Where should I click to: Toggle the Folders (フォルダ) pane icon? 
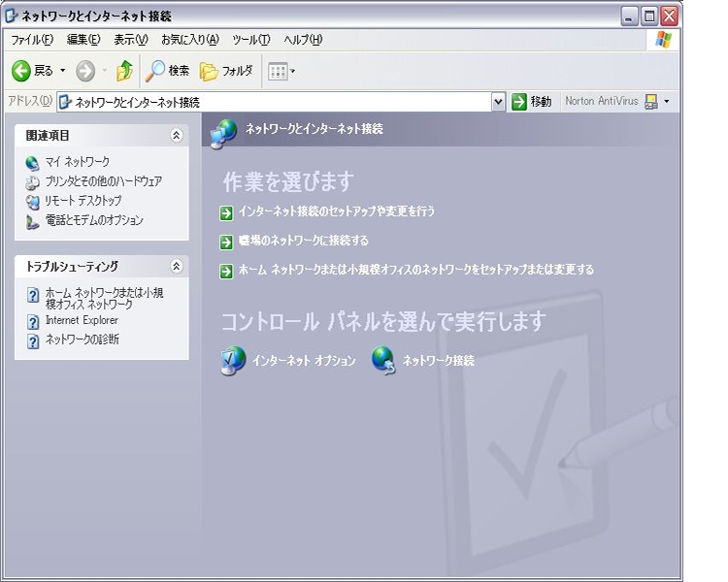[x=209, y=71]
